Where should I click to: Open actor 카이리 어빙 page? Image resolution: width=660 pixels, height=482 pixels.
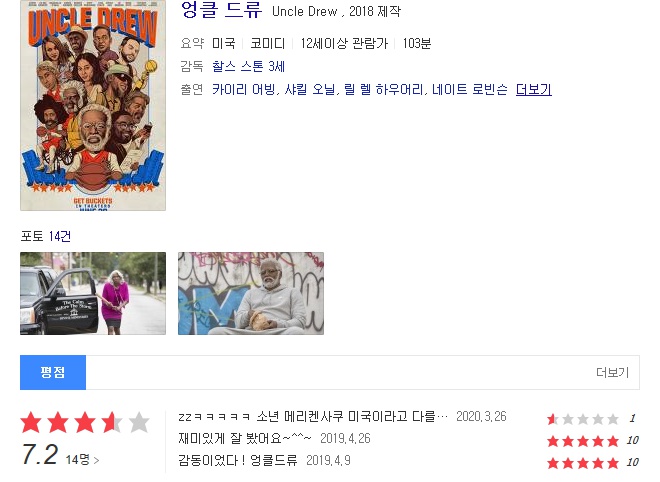click(244, 89)
